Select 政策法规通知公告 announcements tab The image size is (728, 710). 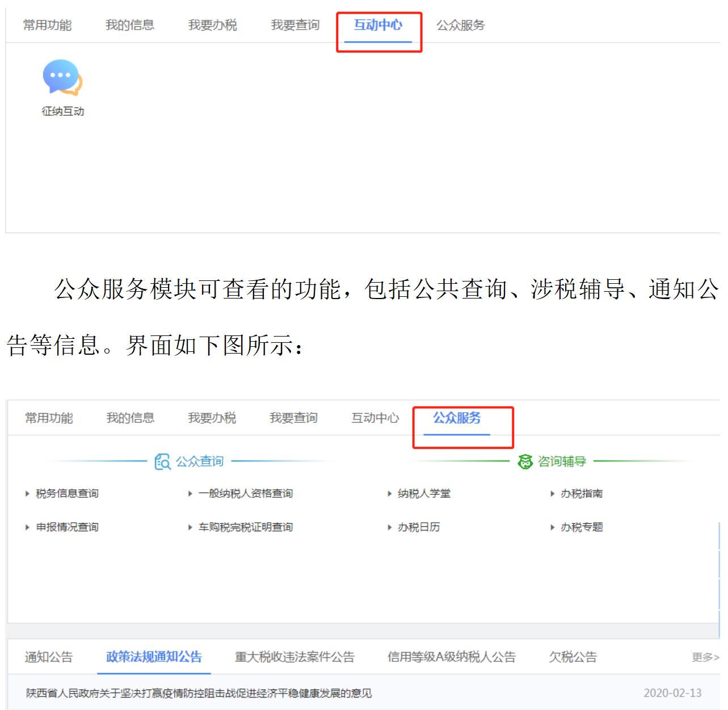[x=154, y=657]
